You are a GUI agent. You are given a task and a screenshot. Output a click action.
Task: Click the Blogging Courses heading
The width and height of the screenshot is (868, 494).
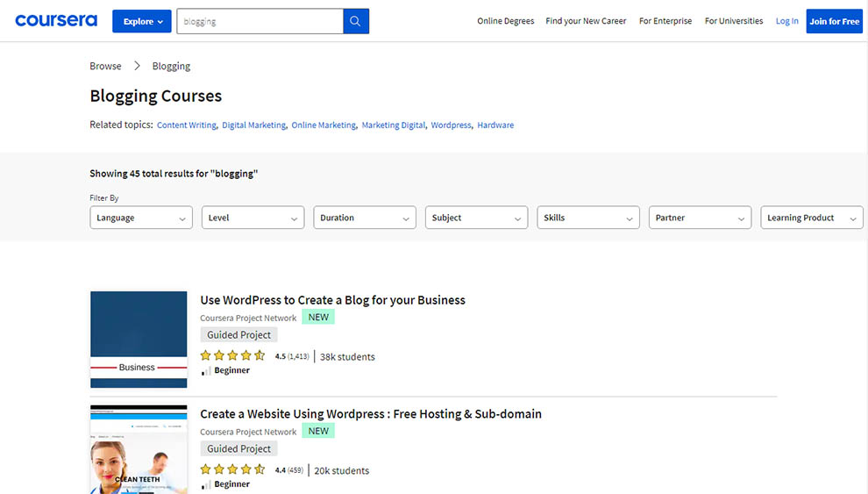[155, 96]
